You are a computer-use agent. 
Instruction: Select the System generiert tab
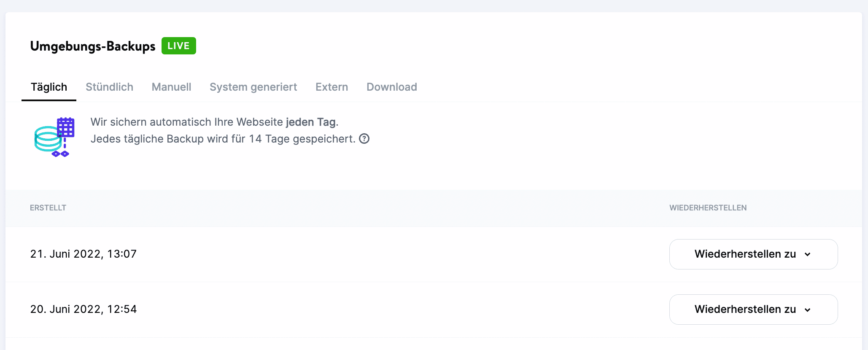click(253, 87)
